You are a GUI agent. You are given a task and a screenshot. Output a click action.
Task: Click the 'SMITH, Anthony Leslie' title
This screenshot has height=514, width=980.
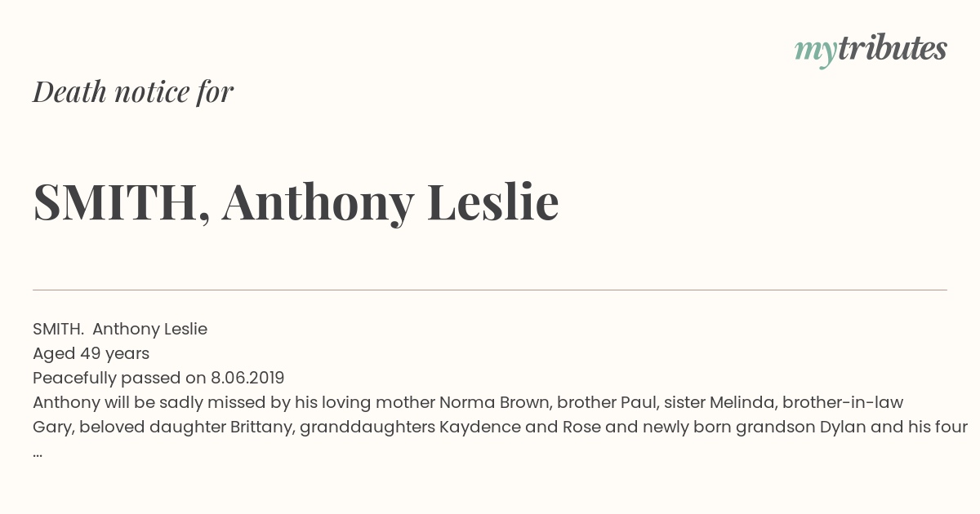tap(296, 202)
